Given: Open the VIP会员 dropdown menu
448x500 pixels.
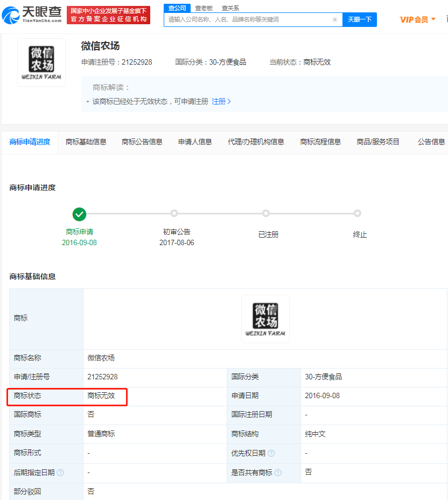Looking at the screenshot, I should tap(417, 20).
